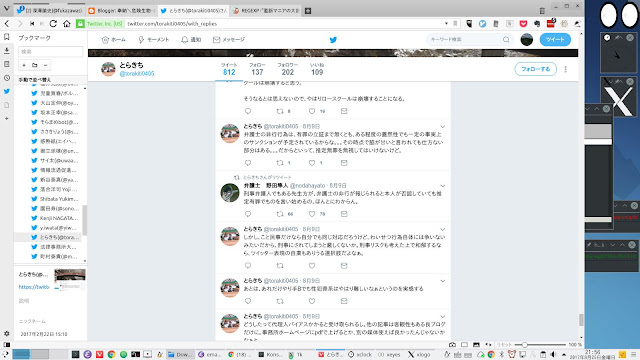Switch to the Blogger tab
Image resolution: width=640 pixels, height=360 pixels.
tap(122, 11)
